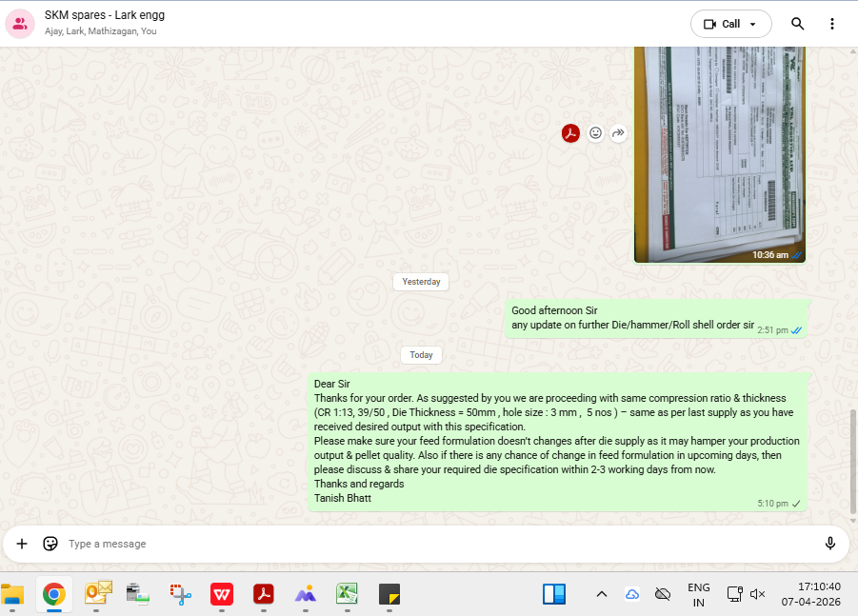Click the chat vertical scrollbar

(853, 457)
